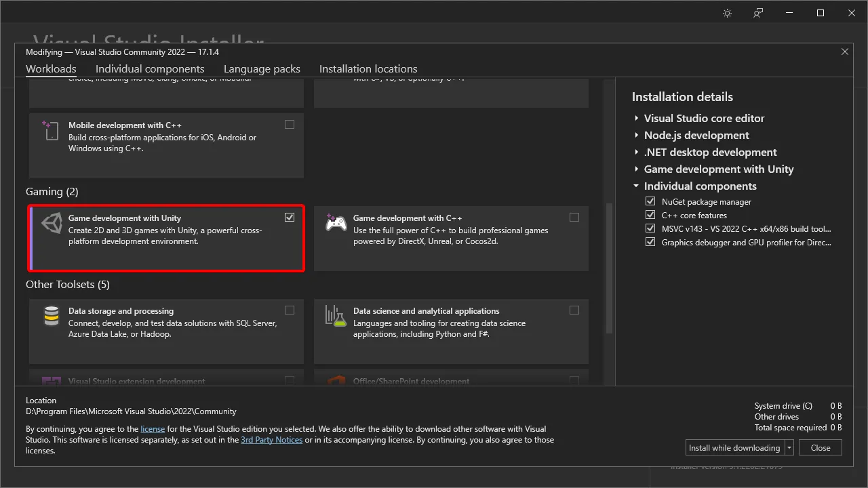Open the Individual components tab
Viewport: 868px width, 488px height.
pos(150,69)
